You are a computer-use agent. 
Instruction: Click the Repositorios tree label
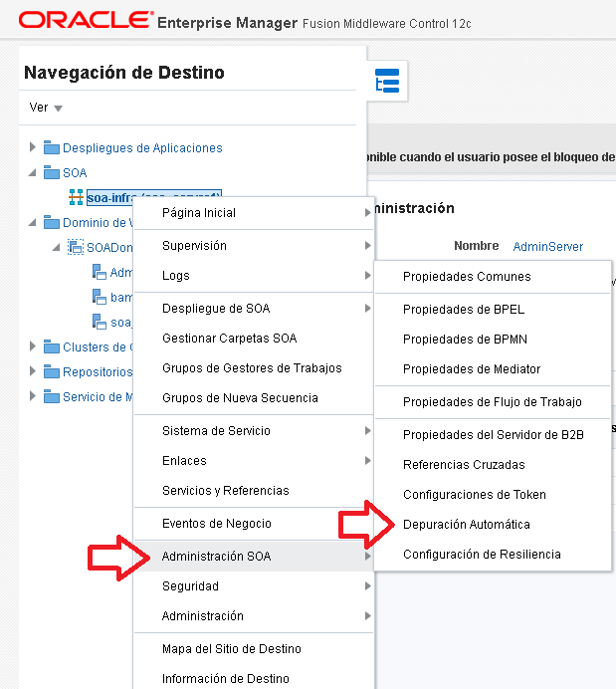click(98, 372)
